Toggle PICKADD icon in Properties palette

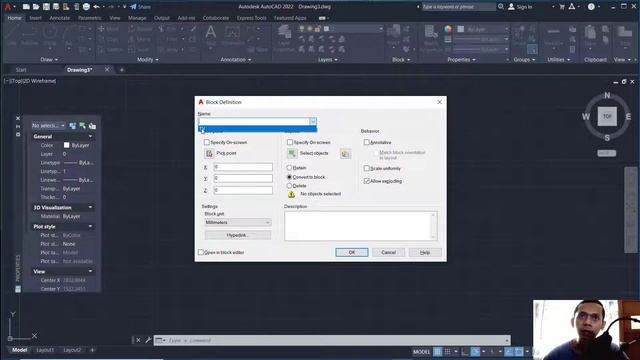(73, 126)
